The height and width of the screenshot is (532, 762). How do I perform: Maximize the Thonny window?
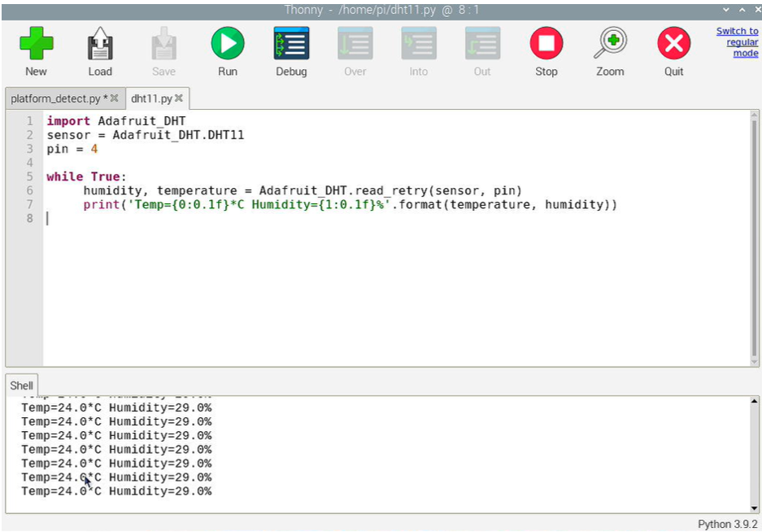point(742,9)
